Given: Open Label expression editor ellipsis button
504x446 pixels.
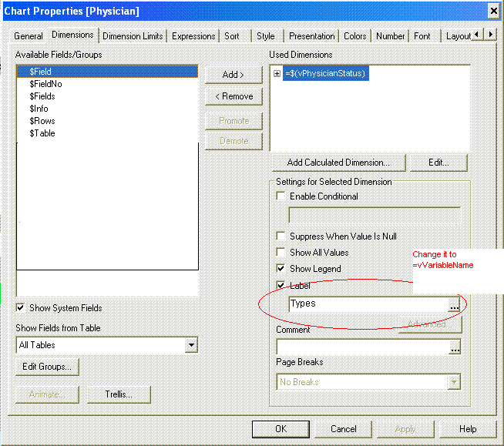Looking at the screenshot, I should click(454, 304).
